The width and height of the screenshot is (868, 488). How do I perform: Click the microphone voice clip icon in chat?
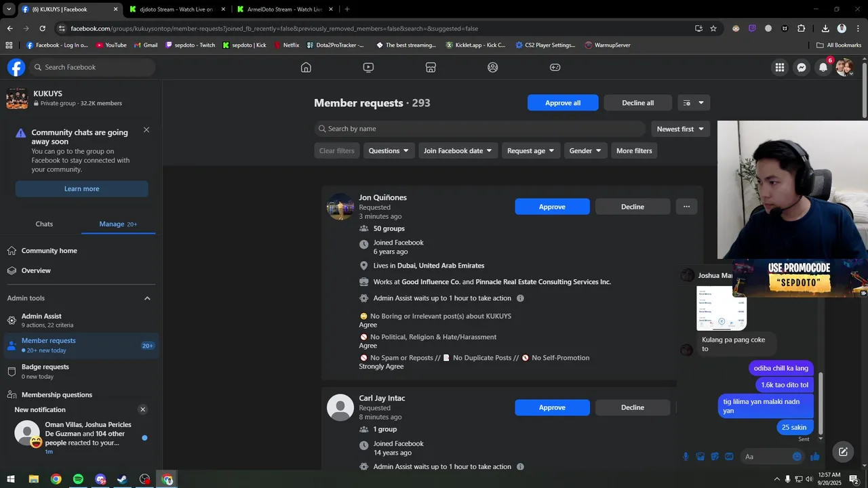(686, 456)
